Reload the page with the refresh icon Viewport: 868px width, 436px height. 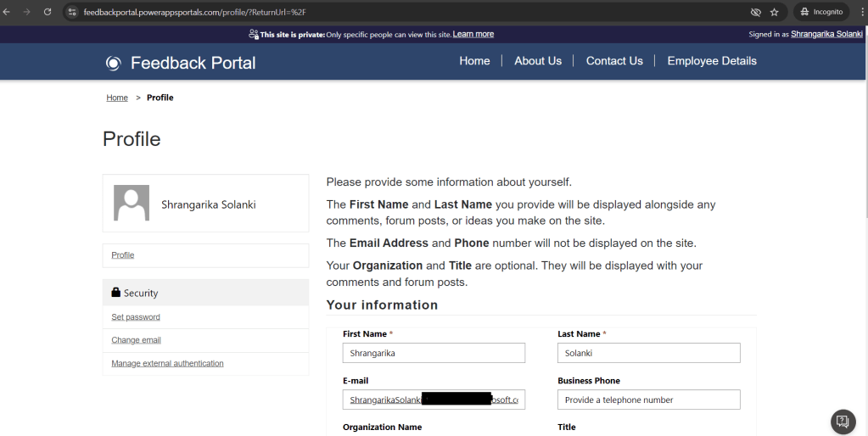coord(48,12)
